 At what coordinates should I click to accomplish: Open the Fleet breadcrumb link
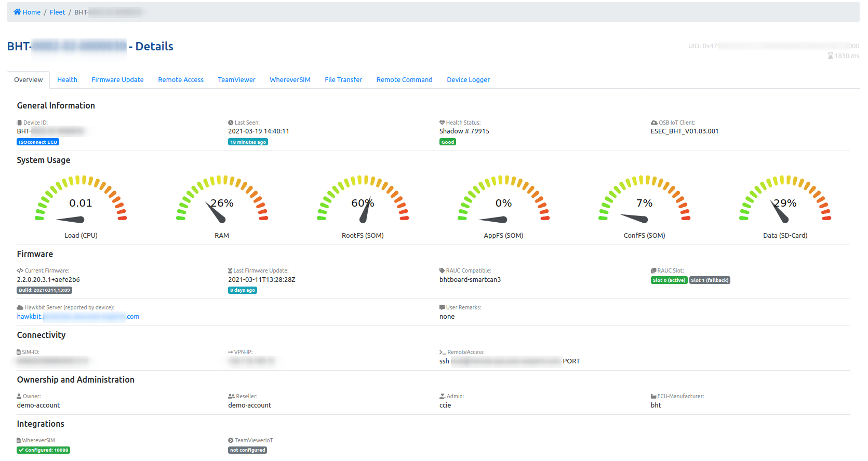[57, 12]
